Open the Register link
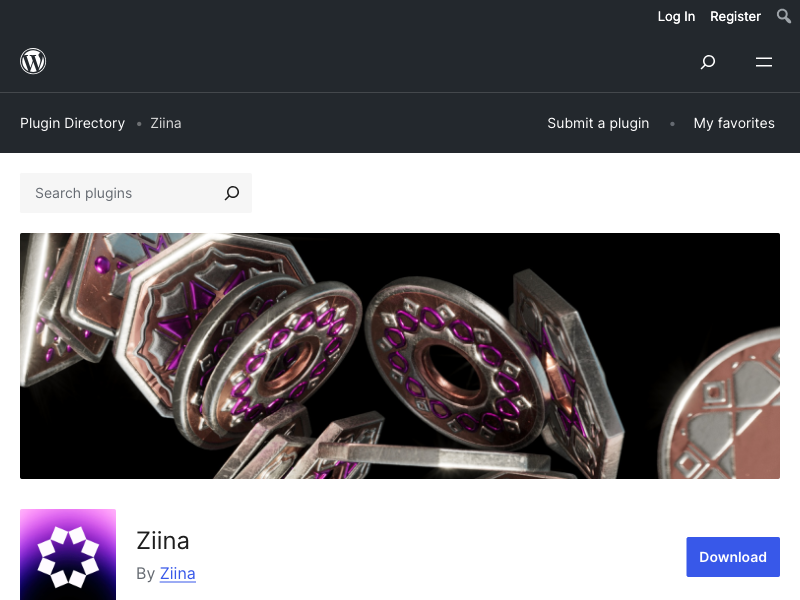 coord(735,16)
